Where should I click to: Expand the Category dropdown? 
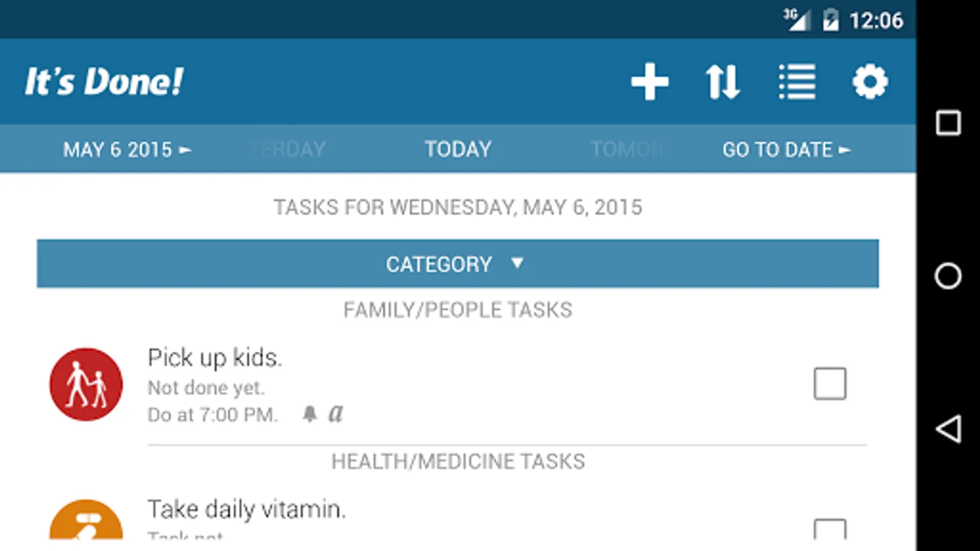pos(458,264)
